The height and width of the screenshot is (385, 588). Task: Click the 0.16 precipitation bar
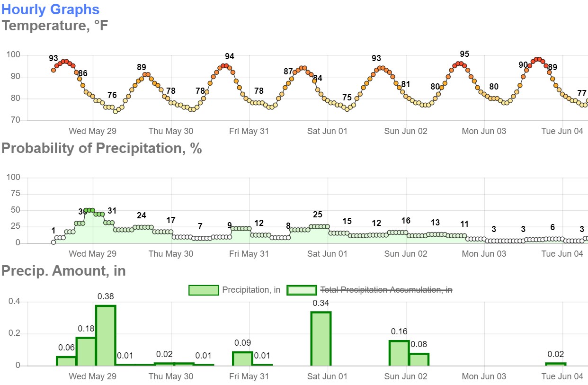(399, 353)
